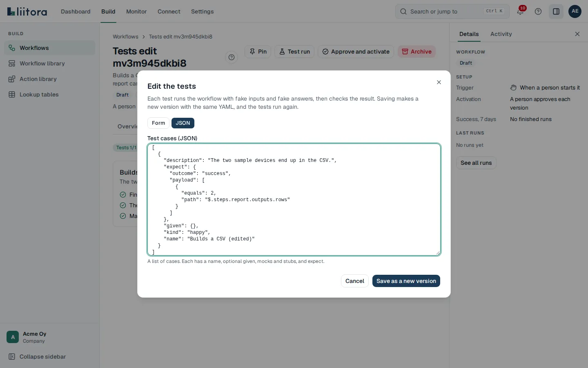Select the JSON mode toggle
This screenshot has height=368, width=588.
tap(183, 123)
